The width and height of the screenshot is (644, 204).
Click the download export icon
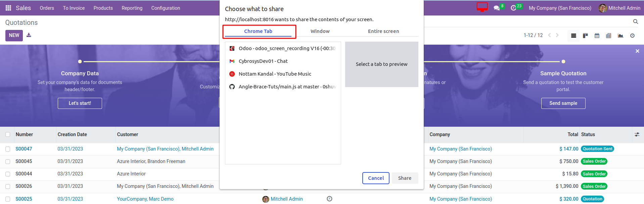pos(29,35)
